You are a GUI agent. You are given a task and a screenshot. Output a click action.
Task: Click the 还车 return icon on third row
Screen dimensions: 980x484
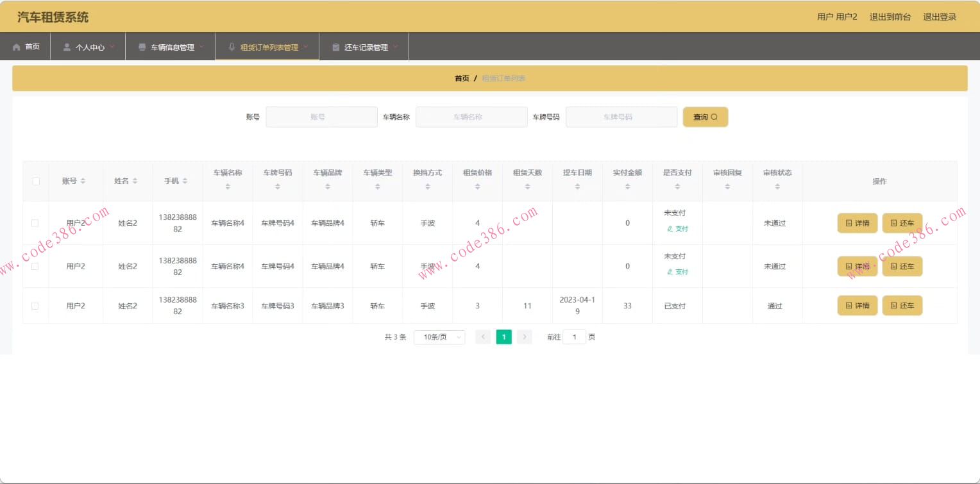895,305
